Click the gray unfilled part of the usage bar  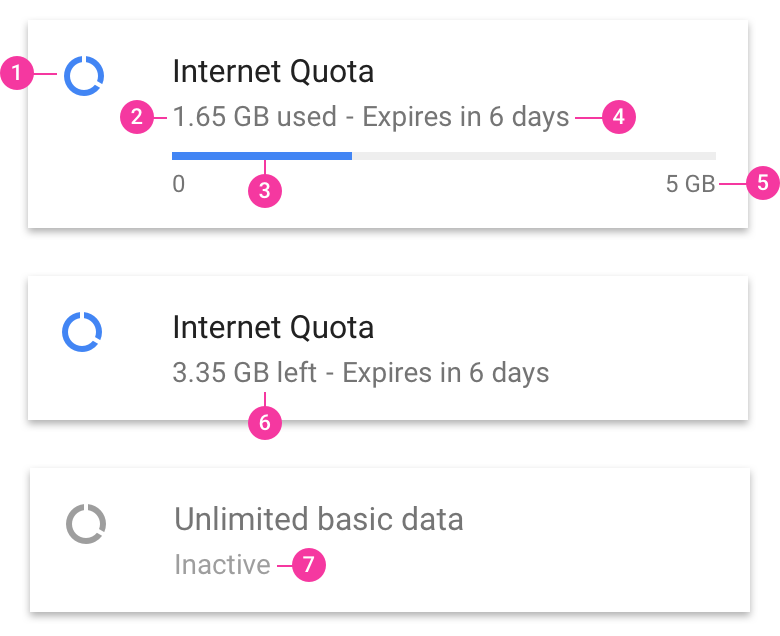point(533,156)
